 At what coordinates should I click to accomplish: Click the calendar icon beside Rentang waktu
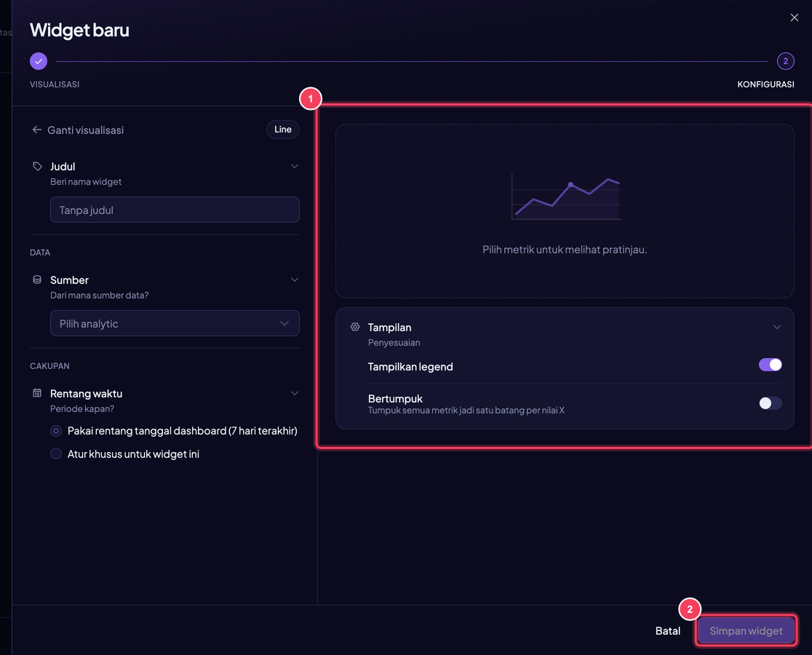[x=37, y=393]
